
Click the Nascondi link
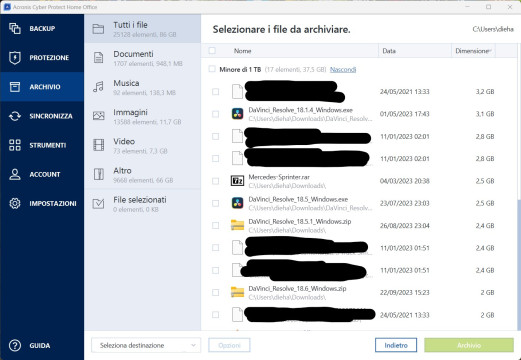tap(343, 69)
